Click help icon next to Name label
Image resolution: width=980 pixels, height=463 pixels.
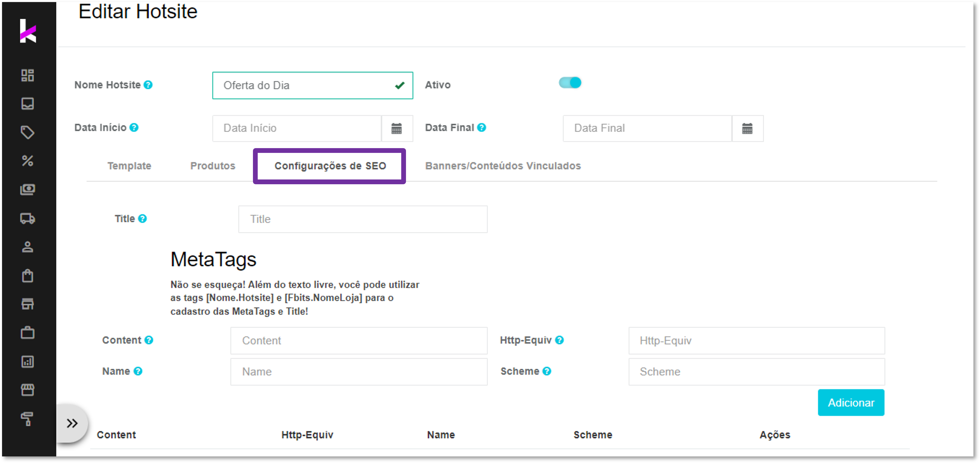pos(138,371)
